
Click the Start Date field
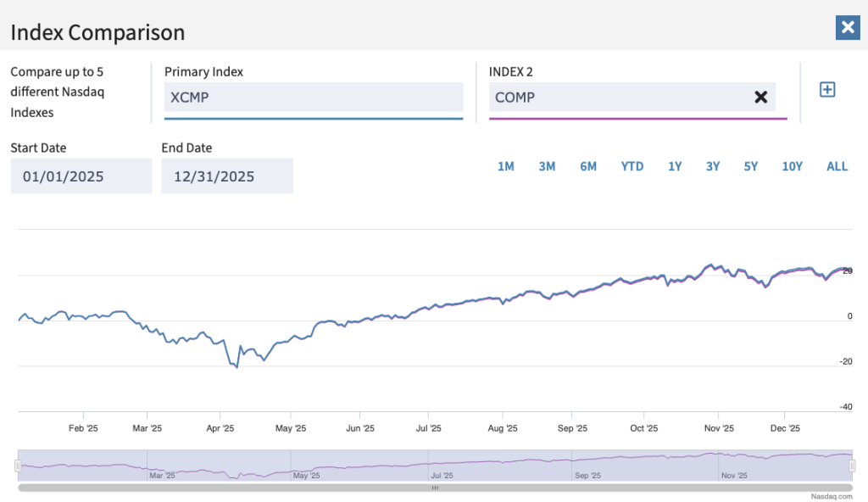(x=81, y=176)
